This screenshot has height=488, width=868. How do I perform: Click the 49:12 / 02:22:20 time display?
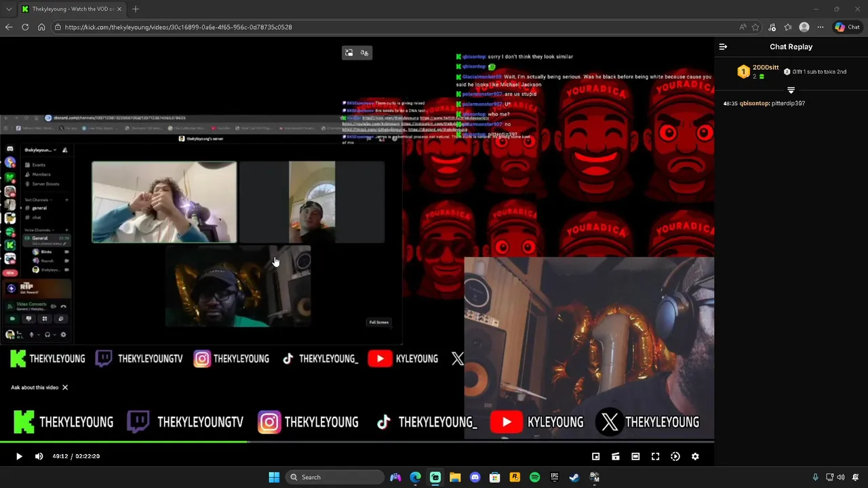(x=76, y=456)
